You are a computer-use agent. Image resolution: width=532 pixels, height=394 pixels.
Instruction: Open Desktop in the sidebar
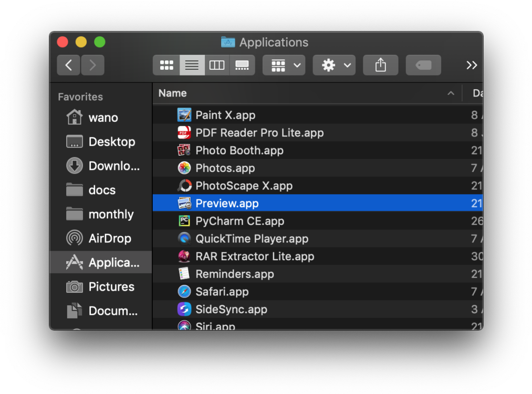coord(101,142)
